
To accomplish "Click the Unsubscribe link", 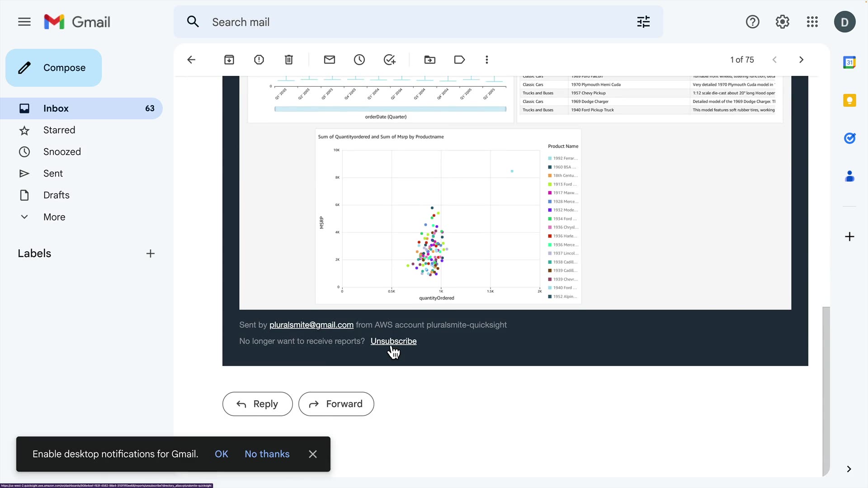I will point(393,341).
